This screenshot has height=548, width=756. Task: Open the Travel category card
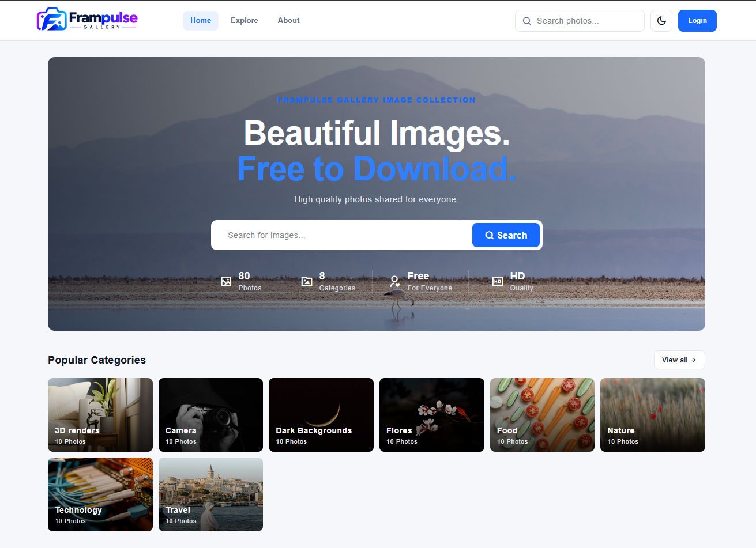click(210, 494)
